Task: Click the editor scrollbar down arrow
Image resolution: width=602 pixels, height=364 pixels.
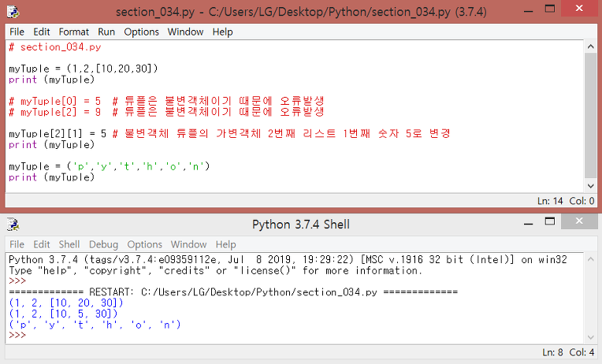Action: [590, 186]
